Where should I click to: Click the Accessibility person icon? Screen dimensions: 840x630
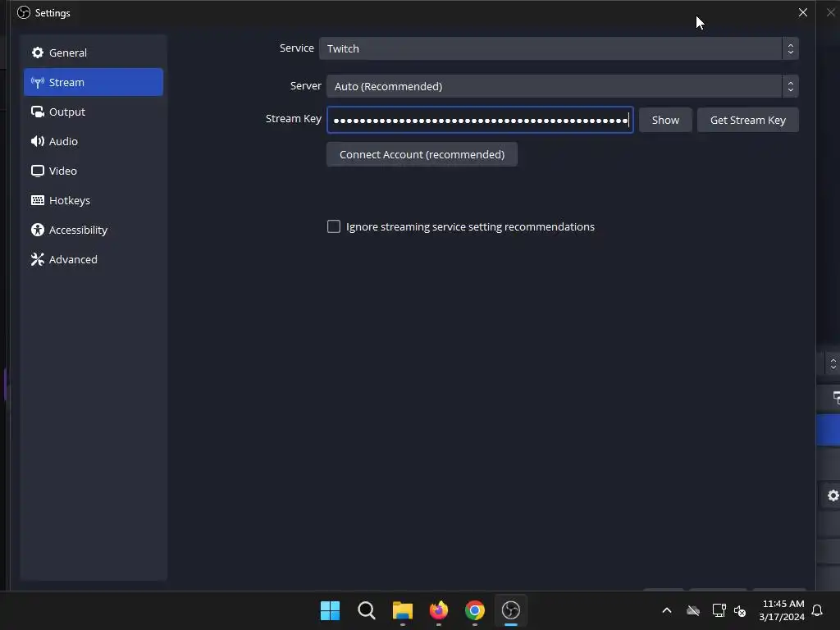coord(38,230)
